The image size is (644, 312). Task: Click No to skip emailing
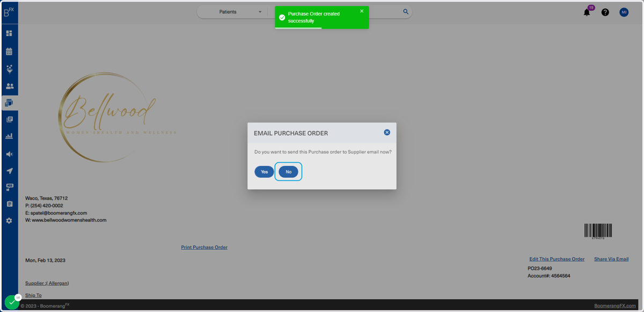(x=288, y=172)
